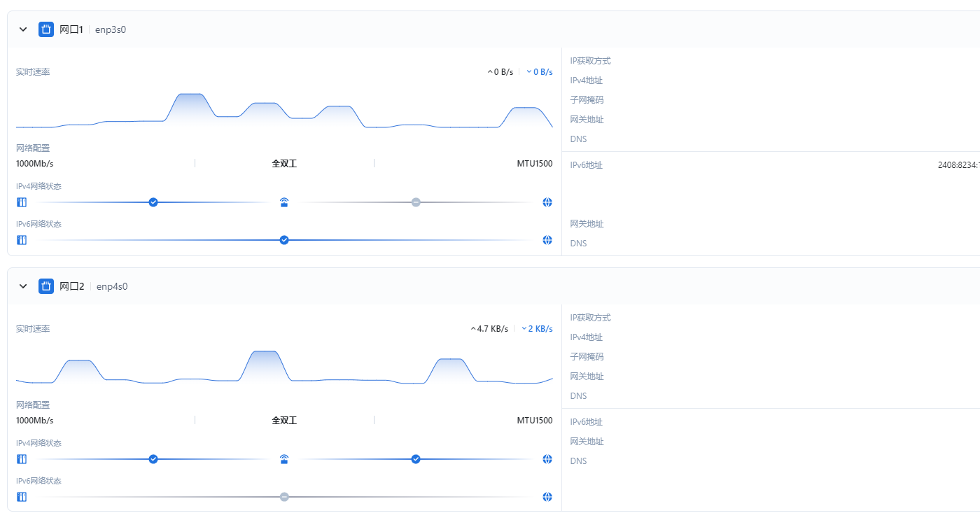This screenshot has height=520, width=980.
Task: Click the 网口1 ethernet port icon
Action: (x=46, y=29)
